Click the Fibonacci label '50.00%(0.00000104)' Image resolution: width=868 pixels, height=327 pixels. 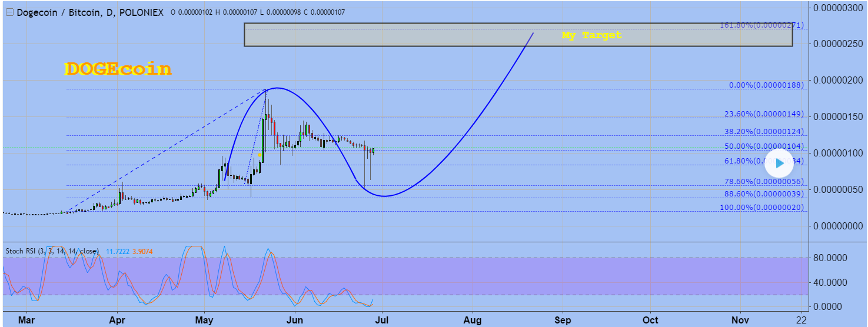pyautogui.click(x=764, y=146)
